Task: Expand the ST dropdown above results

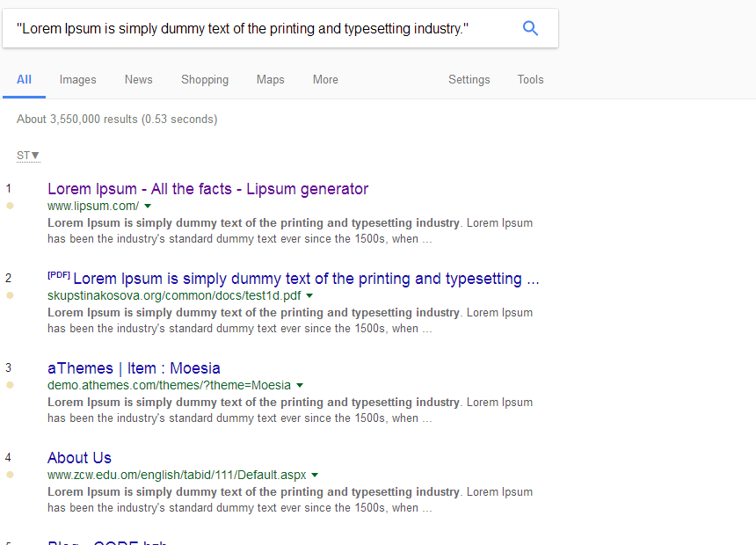Action: (x=28, y=156)
